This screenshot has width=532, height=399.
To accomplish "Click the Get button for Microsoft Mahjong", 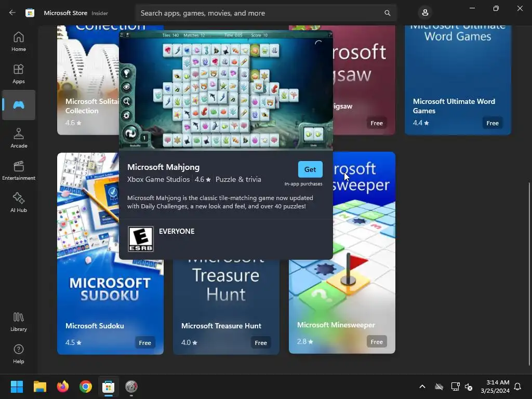I will tap(310, 169).
